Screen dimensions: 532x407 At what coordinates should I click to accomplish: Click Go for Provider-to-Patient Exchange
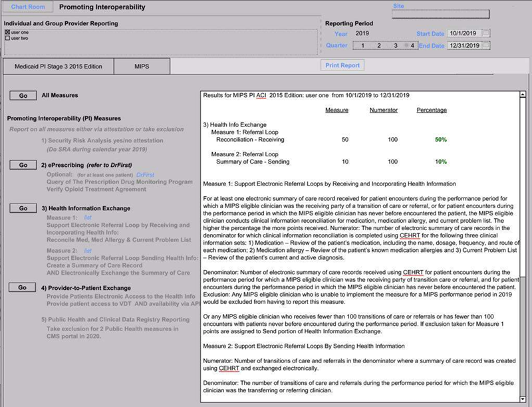click(23, 287)
